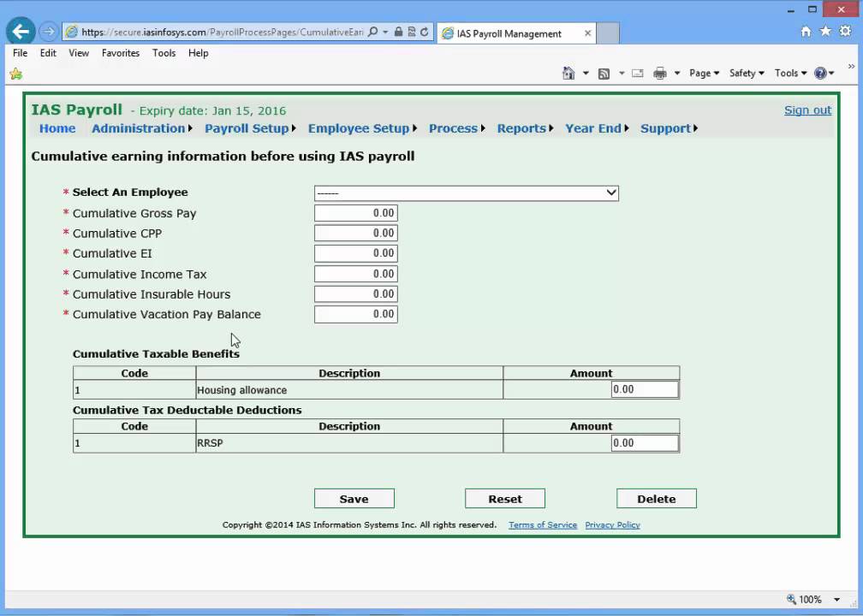Click the Cumulative EI field
Screen dimensions: 863x616
tap(355, 253)
